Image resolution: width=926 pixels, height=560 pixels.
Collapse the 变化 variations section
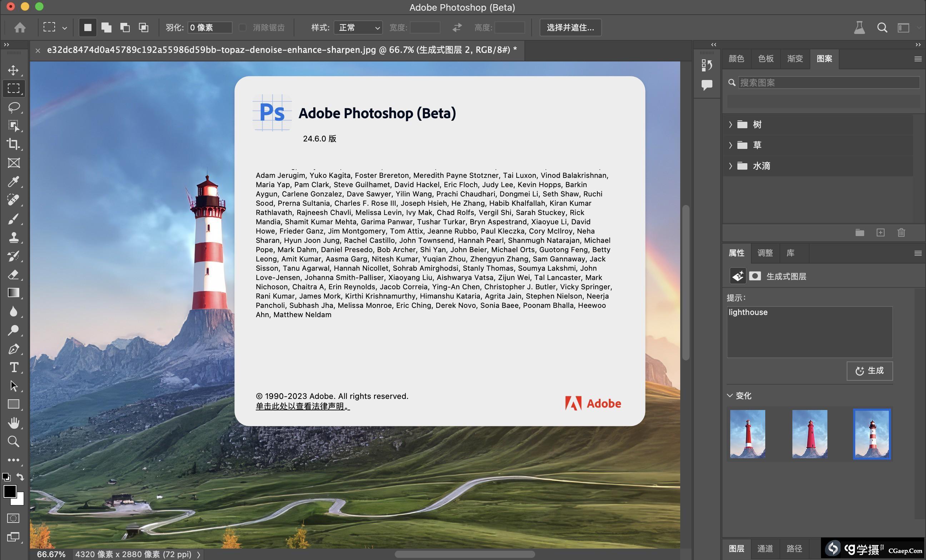(x=730, y=395)
